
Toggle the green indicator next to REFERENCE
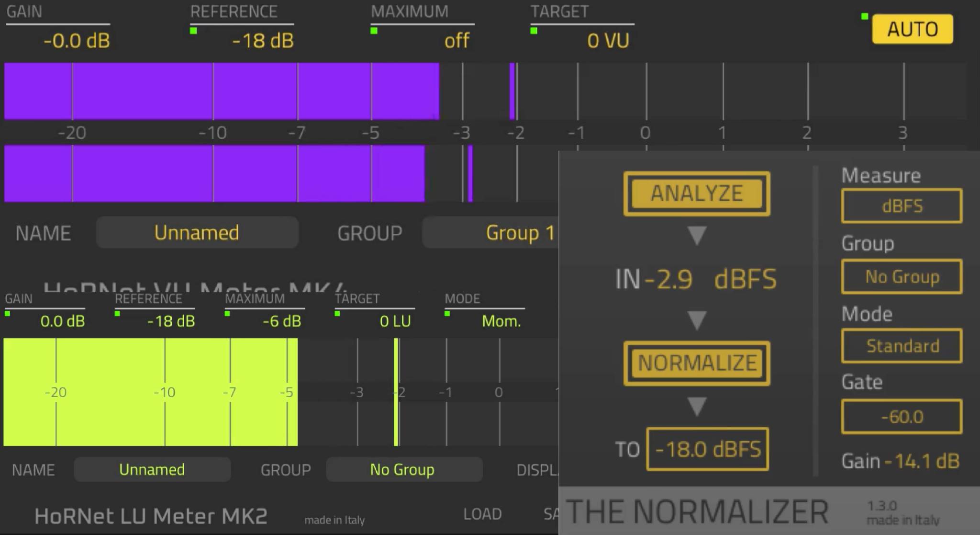(193, 30)
